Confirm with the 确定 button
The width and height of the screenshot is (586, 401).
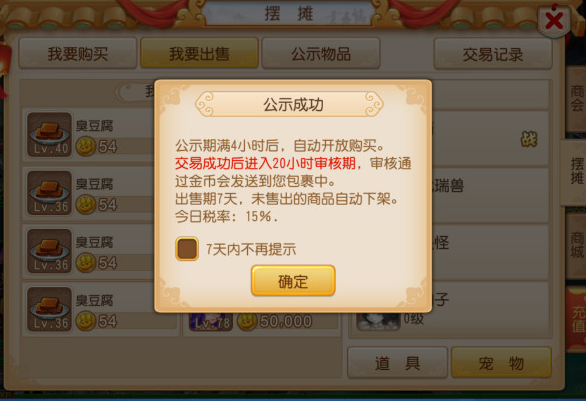click(293, 281)
